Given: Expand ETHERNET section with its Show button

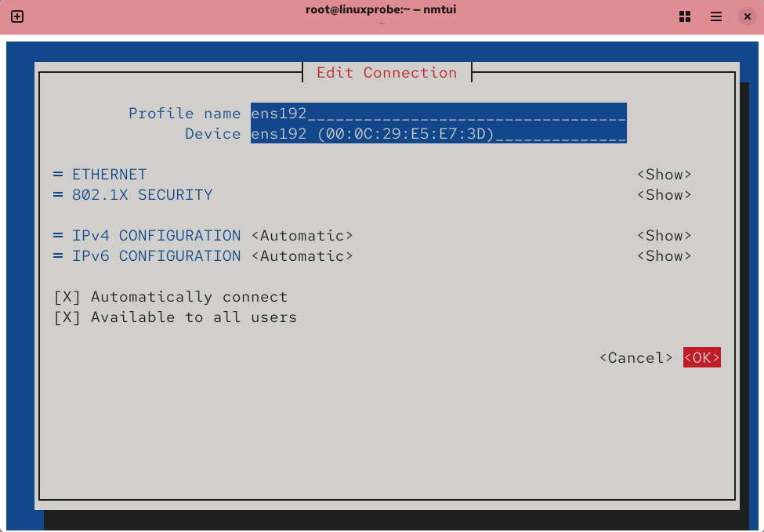Looking at the screenshot, I should [664, 175].
